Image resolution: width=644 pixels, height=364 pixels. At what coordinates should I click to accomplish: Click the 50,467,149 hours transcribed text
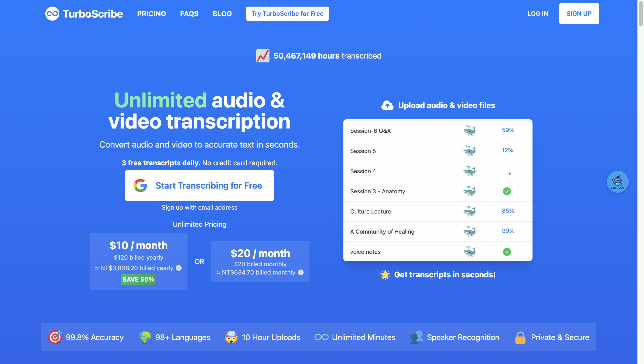click(327, 55)
